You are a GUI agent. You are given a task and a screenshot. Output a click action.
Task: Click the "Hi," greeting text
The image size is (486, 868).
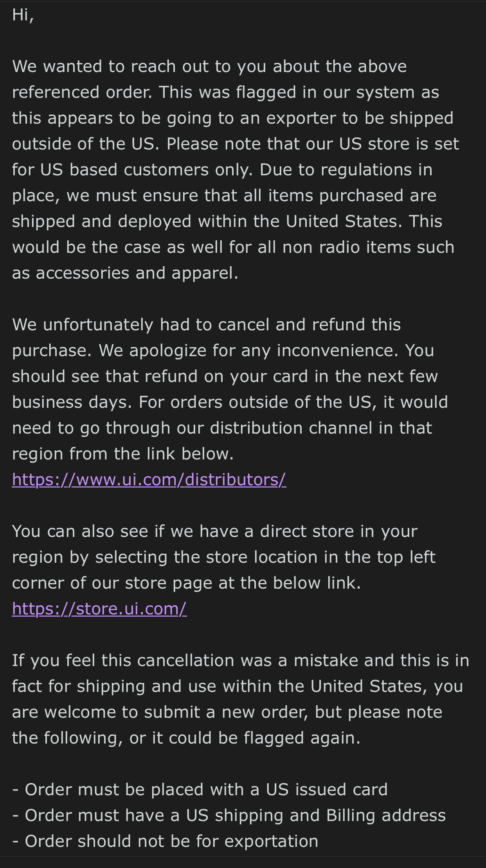(x=23, y=15)
